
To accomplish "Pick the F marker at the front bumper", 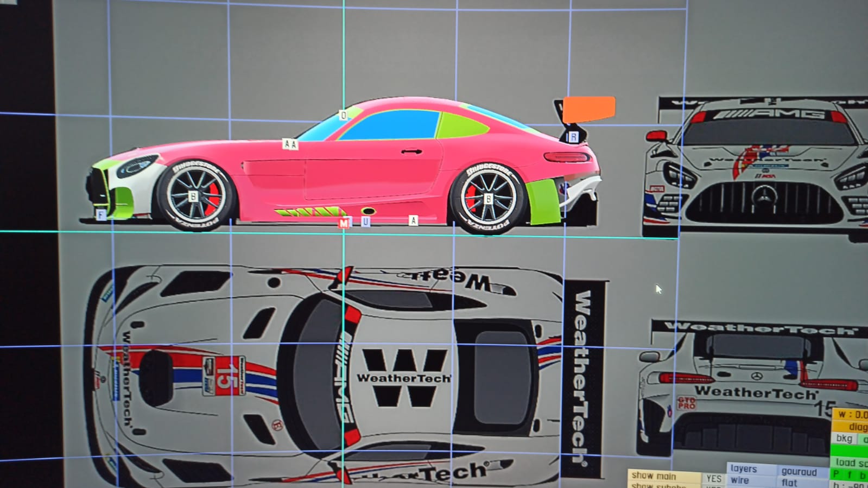I will tap(101, 215).
